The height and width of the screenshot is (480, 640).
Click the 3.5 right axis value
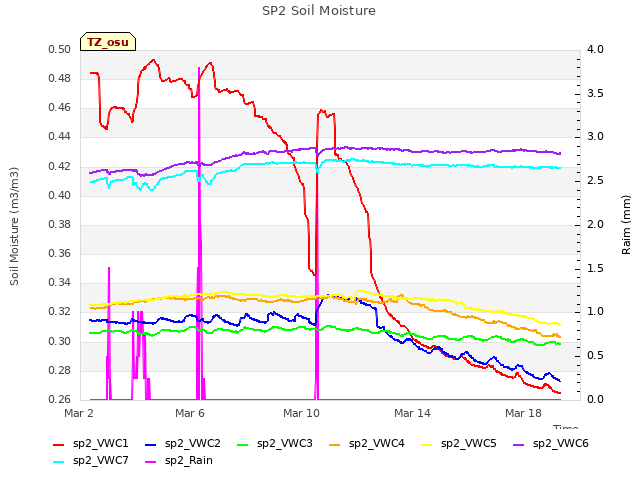coord(595,93)
